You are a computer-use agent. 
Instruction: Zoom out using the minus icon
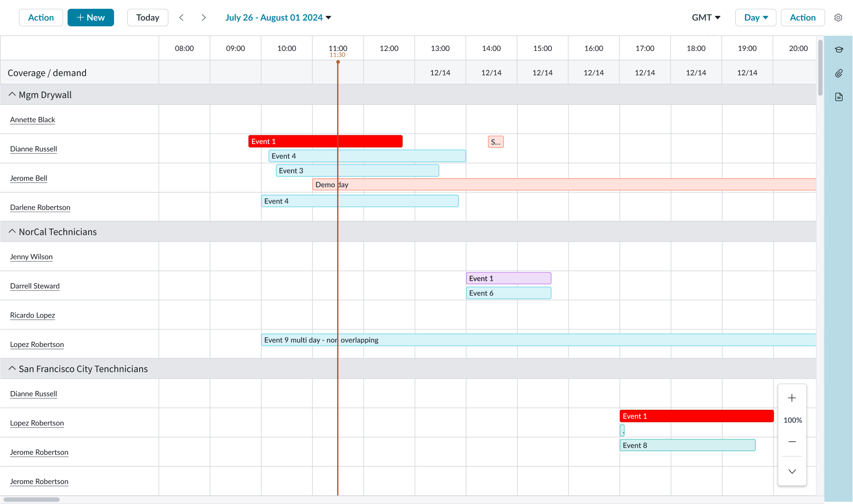coord(792,442)
